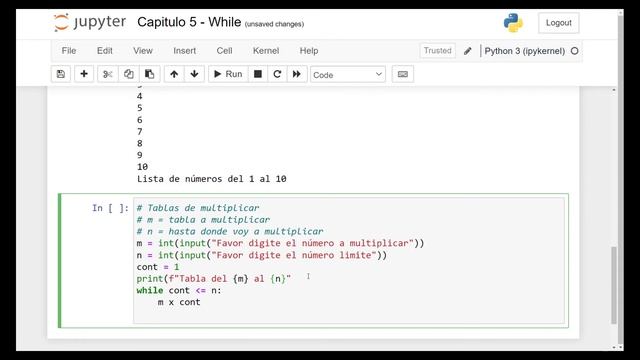Image resolution: width=640 pixels, height=360 pixels.
Task: Click the kernel idle circle indicator
Action: (574, 51)
